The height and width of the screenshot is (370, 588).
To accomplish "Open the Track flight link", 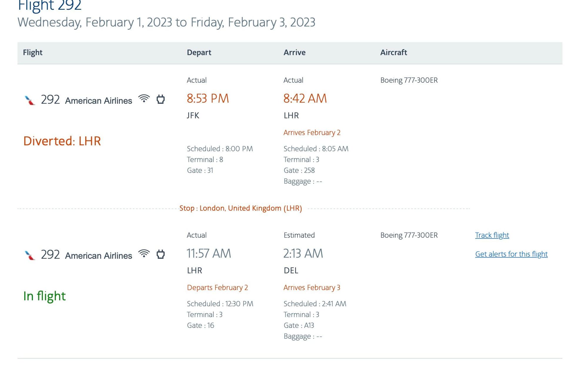I will tap(492, 235).
